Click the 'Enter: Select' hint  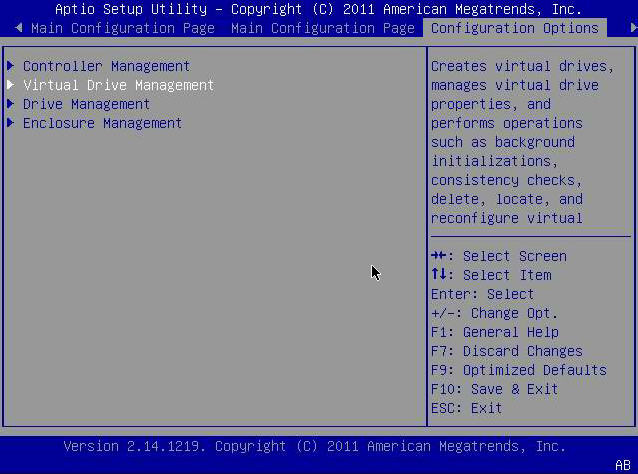(x=483, y=294)
